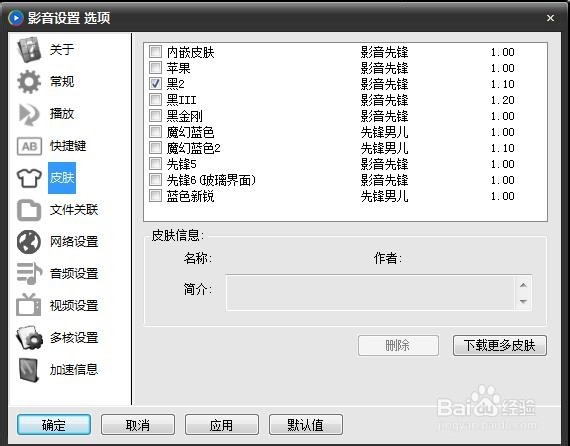Click the 关于 book icon
Screen dimensions: 570x446
(29, 49)
